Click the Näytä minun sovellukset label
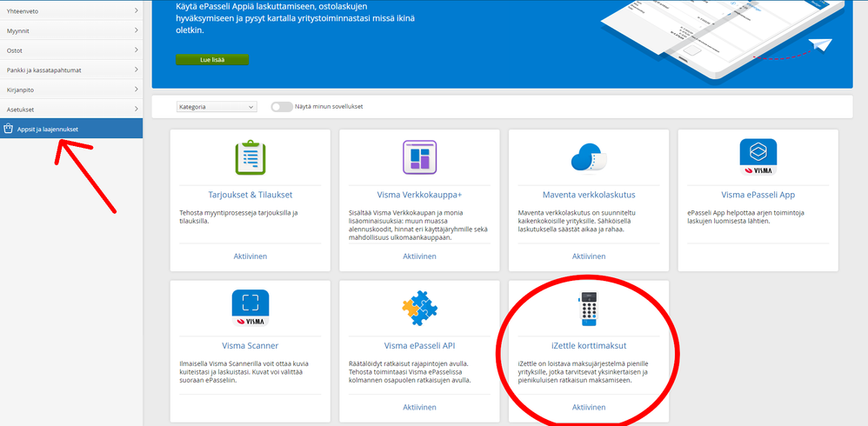Image resolution: width=868 pixels, height=426 pixels. click(x=329, y=107)
